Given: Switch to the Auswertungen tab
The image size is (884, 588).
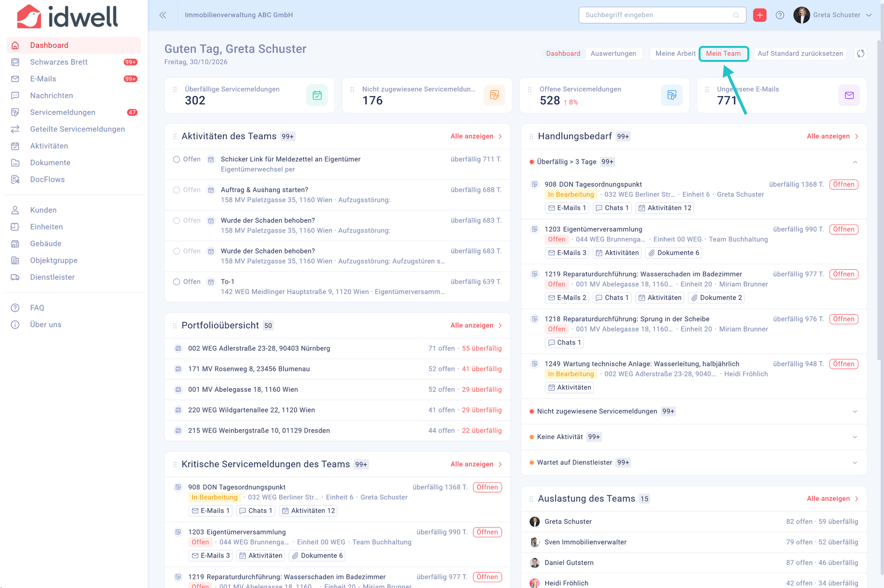Looking at the screenshot, I should pyautogui.click(x=613, y=53).
